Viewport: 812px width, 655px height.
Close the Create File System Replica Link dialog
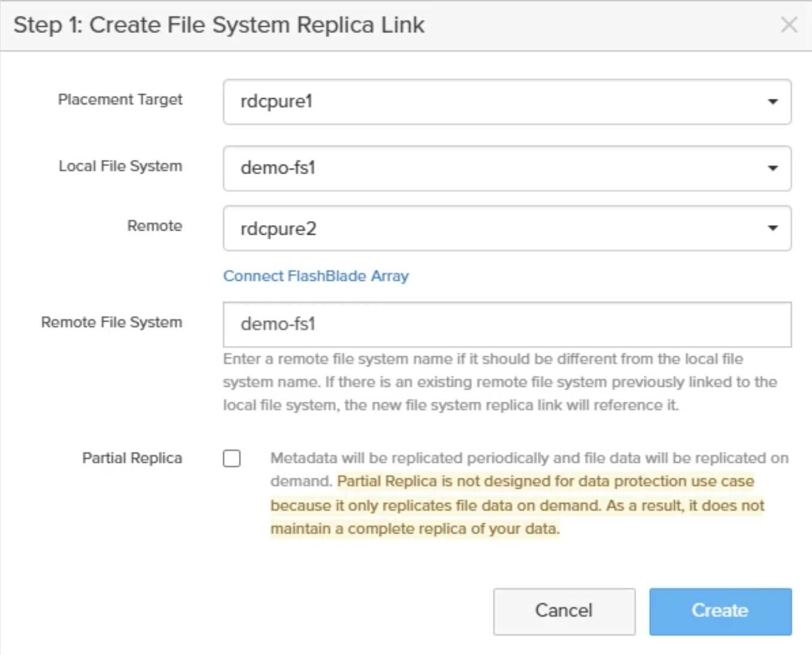click(789, 25)
